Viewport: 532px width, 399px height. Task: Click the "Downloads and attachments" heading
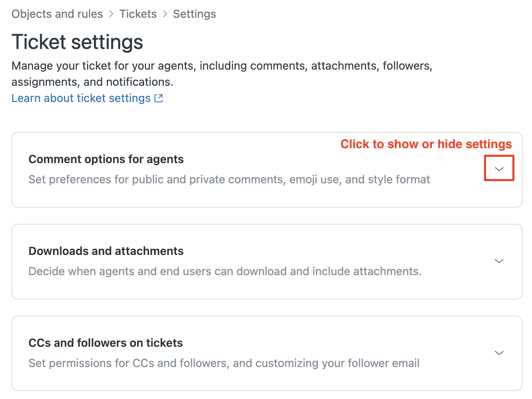pyautogui.click(x=106, y=251)
